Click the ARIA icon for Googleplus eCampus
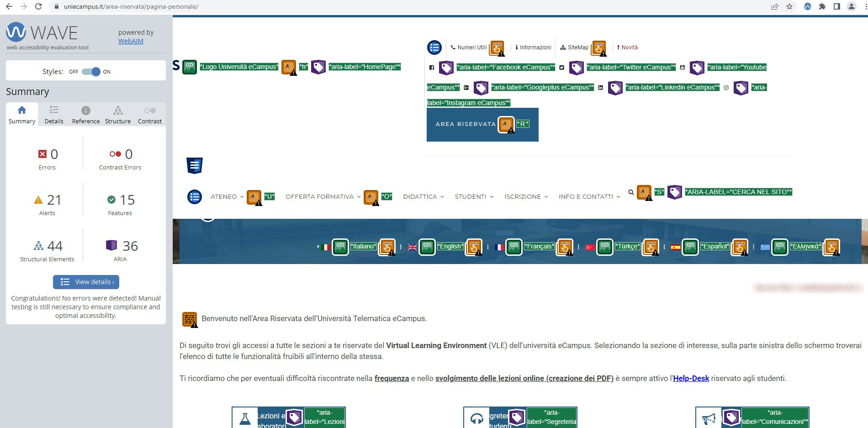The image size is (868, 428). [481, 88]
